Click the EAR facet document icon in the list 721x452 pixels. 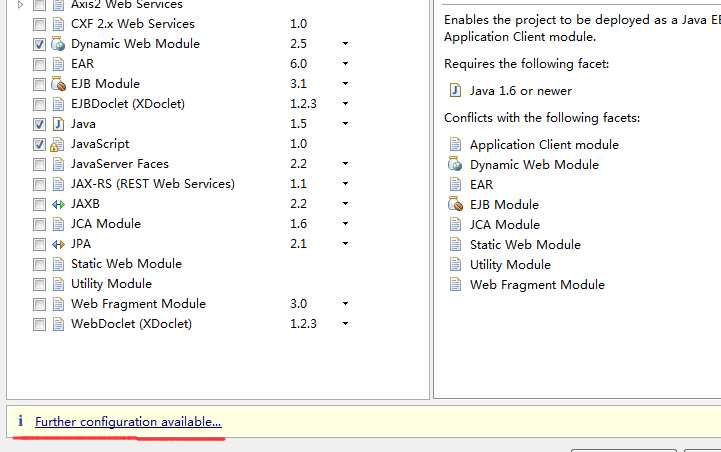pyautogui.click(x=58, y=64)
